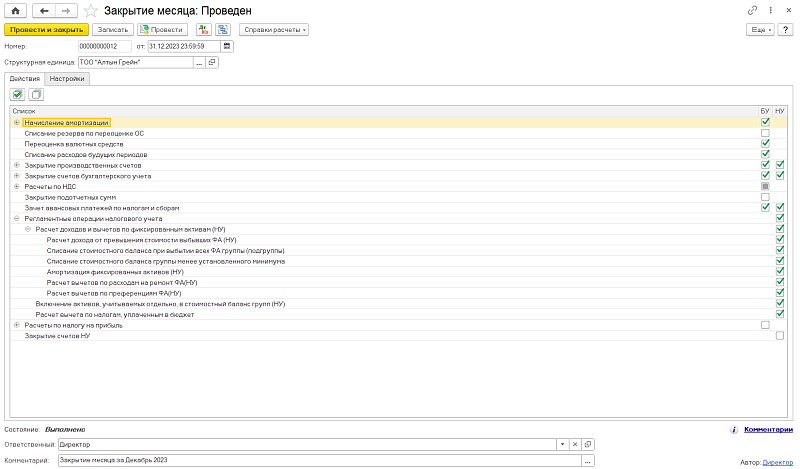800x469 pixels.
Task: Open the document structure icon in toolbar
Action: pos(223,30)
